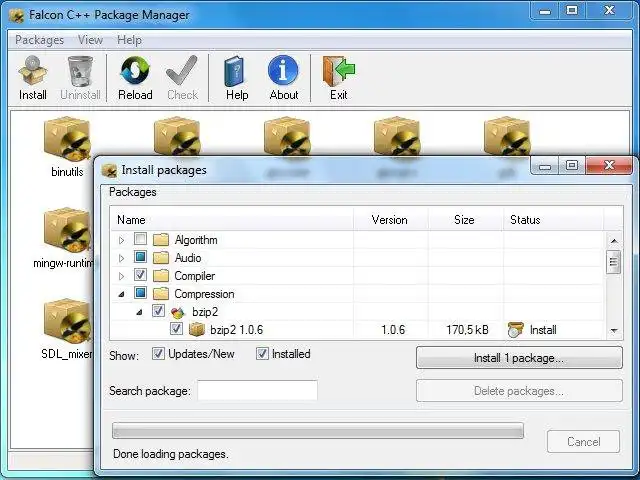Screen dimensions: 640x480
Task: Expand the Algorithm tree node
Action: pos(121,240)
